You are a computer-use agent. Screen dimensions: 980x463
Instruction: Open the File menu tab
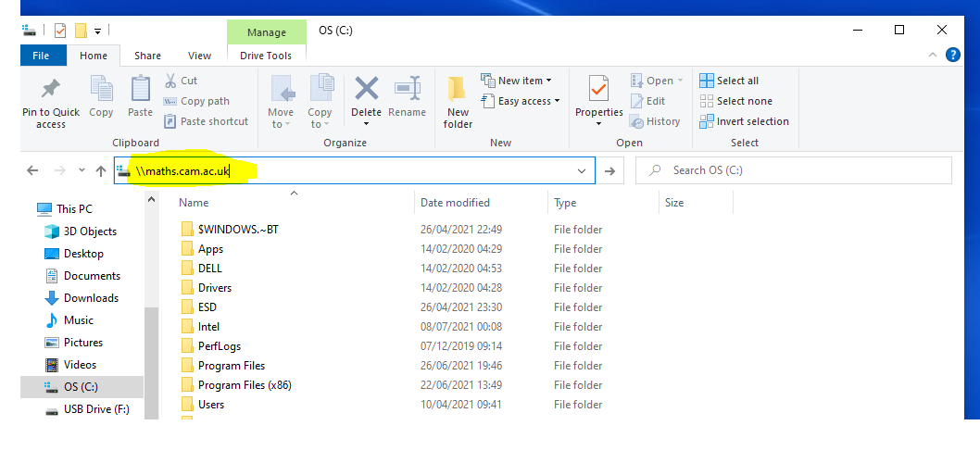42,56
